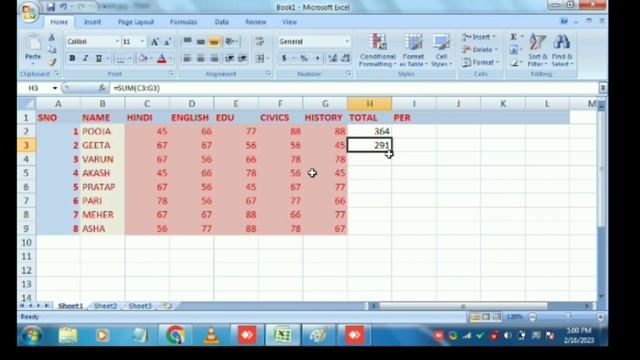
Task: Open Sort & Filter menu
Action: 538,50
